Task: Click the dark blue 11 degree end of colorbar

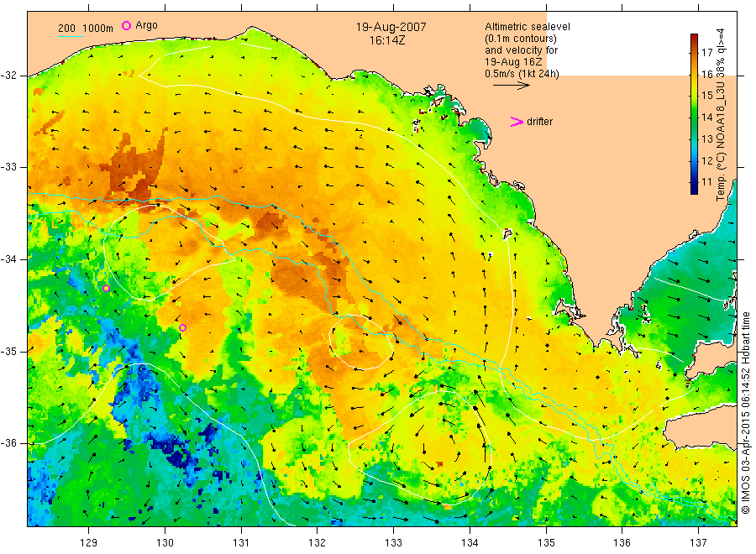Action: [x=695, y=188]
